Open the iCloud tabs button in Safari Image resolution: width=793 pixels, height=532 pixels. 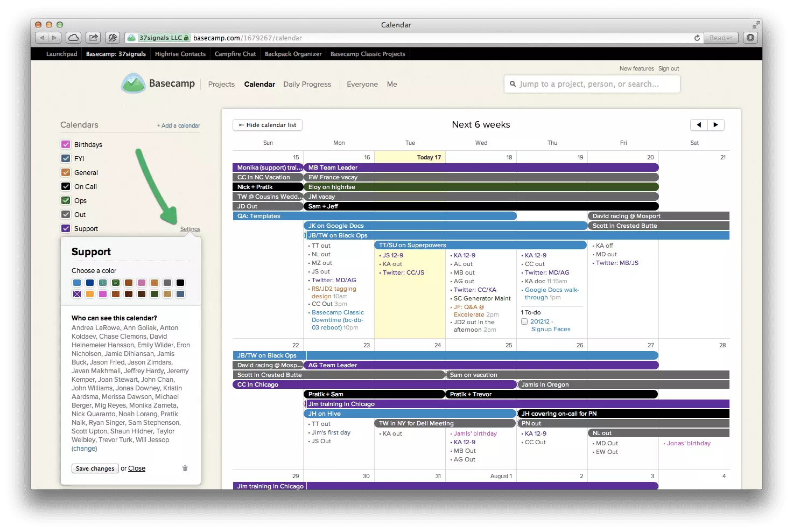(x=74, y=38)
